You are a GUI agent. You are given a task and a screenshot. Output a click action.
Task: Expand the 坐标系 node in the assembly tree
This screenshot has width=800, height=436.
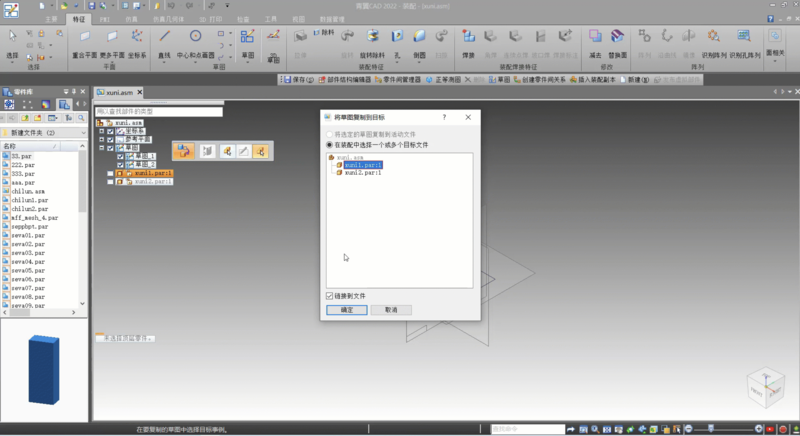tap(101, 131)
